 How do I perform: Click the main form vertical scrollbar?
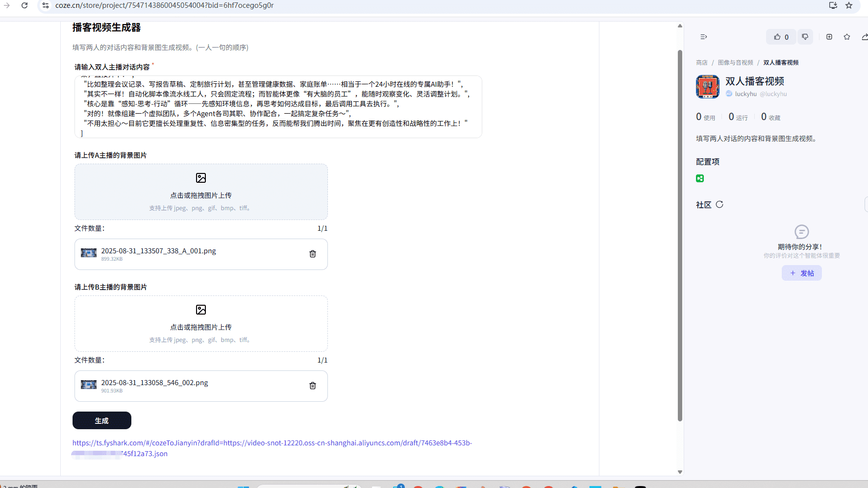pos(680,235)
